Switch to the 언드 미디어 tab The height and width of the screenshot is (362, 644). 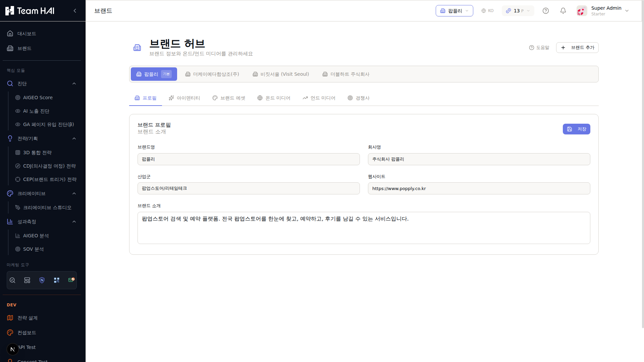(x=319, y=98)
